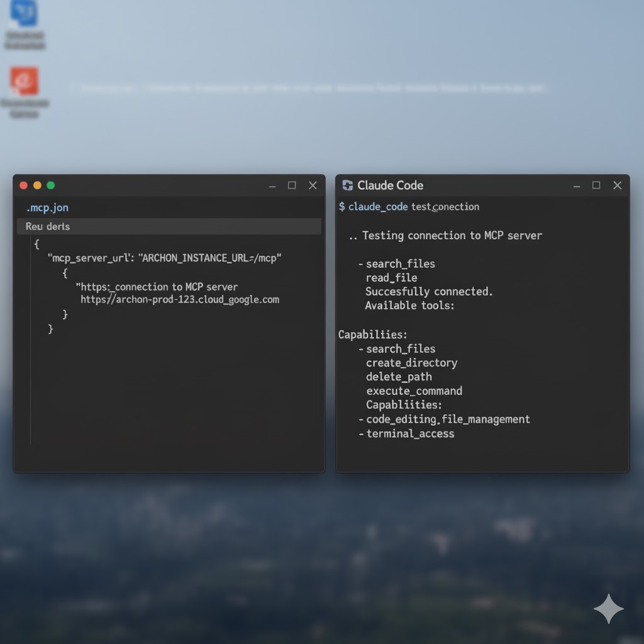
Task: Click the sparkle star icon in screen corner
Action: 608,608
